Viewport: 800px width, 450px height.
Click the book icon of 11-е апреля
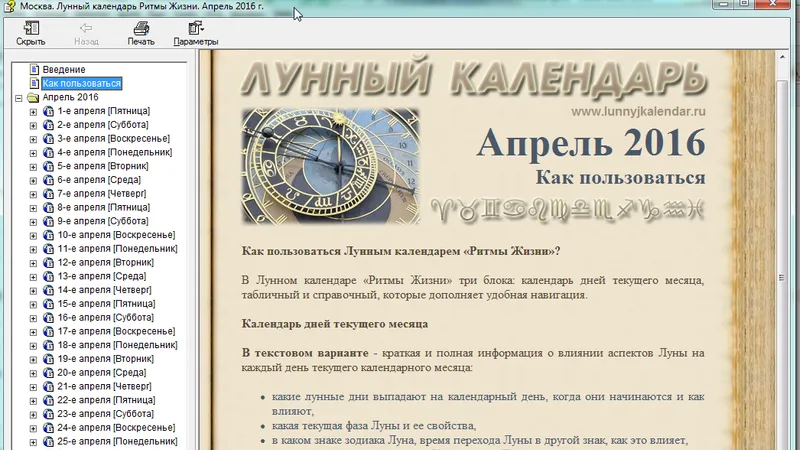tap(48, 248)
